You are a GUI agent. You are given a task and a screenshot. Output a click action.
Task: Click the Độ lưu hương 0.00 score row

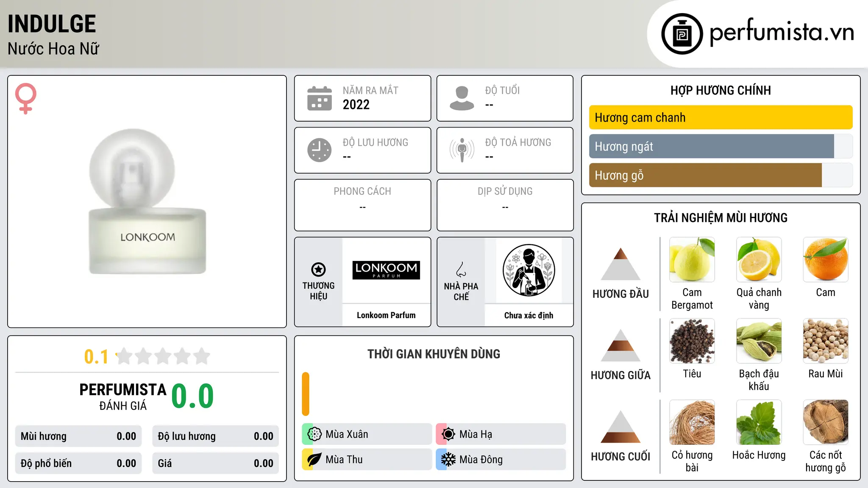click(x=215, y=436)
